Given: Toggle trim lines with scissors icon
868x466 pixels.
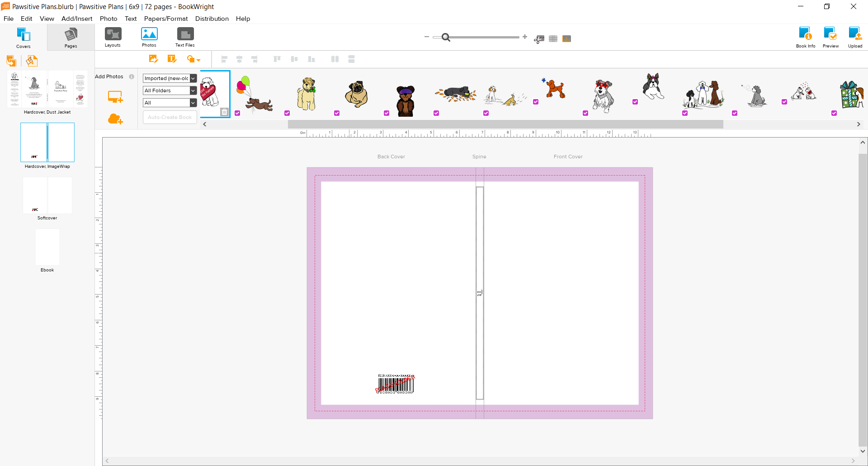Looking at the screenshot, I should (x=539, y=39).
